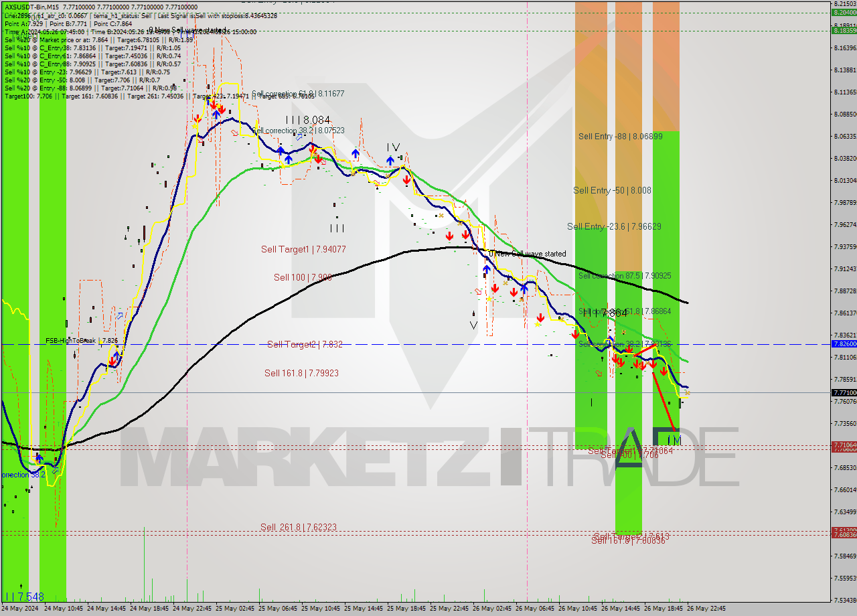
Task: Click the 'Sell 100 | 7.906' label
Action: coord(303,277)
